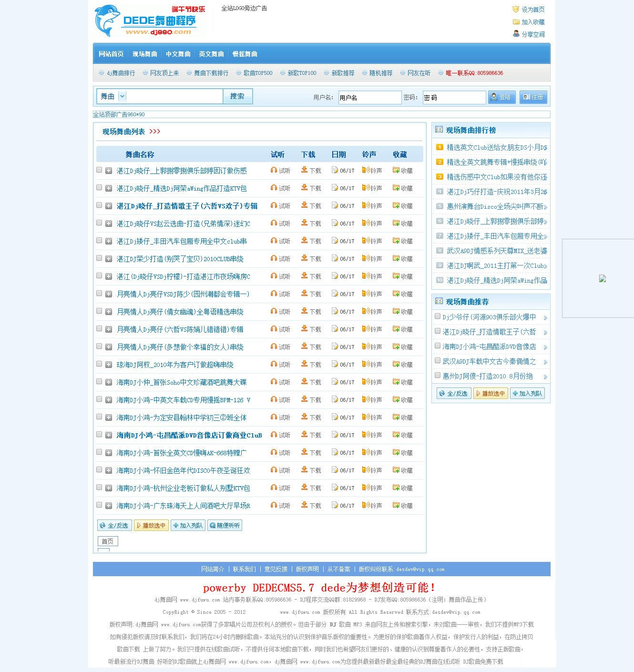Click 播放选中 button below the song list
The width and height of the screenshot is (634, 672).
151,525
